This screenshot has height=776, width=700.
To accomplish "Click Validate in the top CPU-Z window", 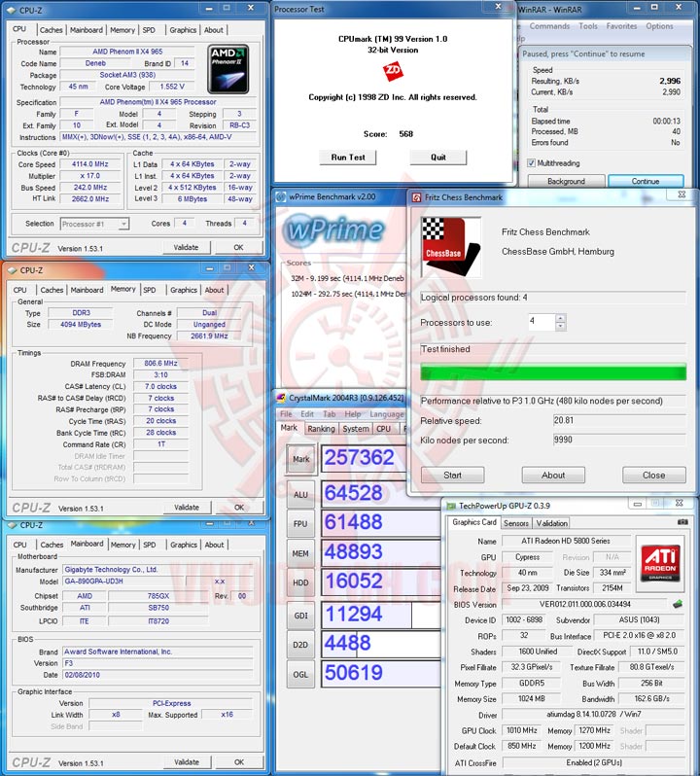I will (x=186, y=247).
